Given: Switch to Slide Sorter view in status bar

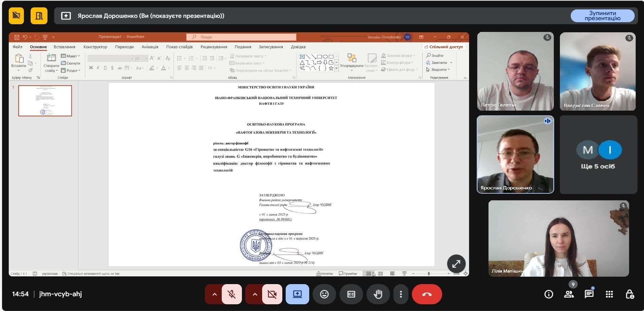Looking at the screenshot, I should click(x=381, y=273).
